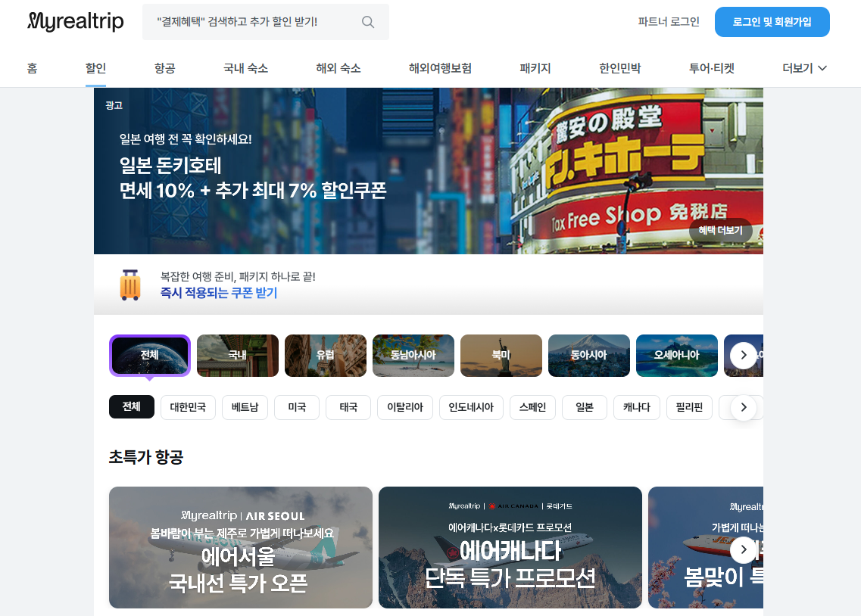Advance the 초특가 항공 carousel
The height and width of the screenshot is (616, 861).
point(744,549)
